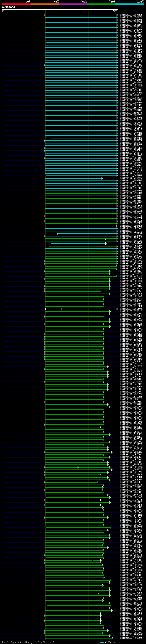Viewport: 146px width, 644px height.
Task: Select the UniRef100_C3YBT8 label
Action: pos(131,274)
